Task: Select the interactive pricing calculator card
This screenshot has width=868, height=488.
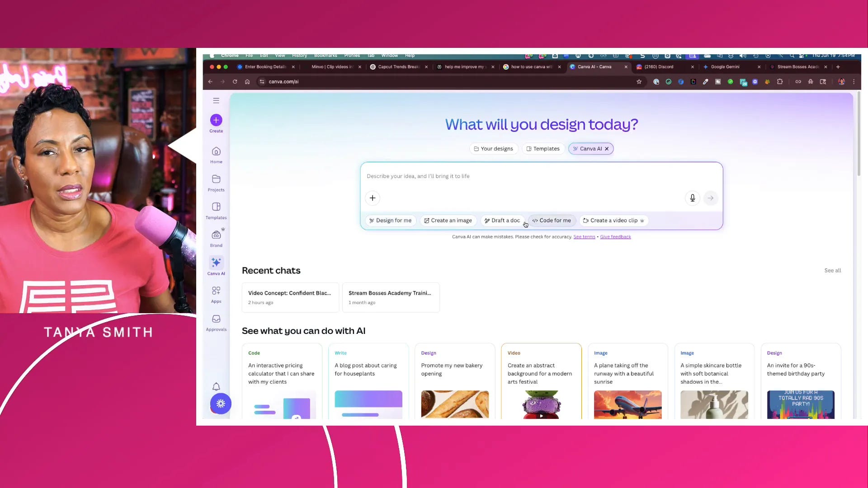Action: pyautogui.click(x=282, y=381)
